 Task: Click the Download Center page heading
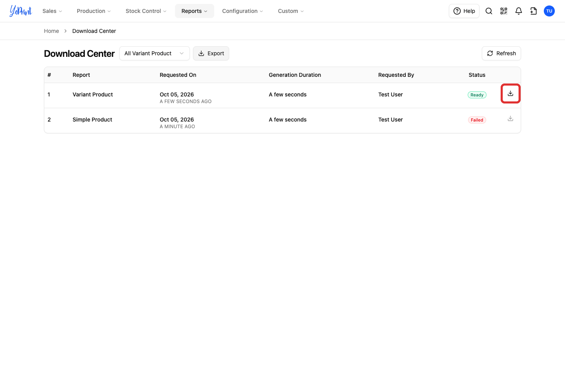[x=79, y=54]
